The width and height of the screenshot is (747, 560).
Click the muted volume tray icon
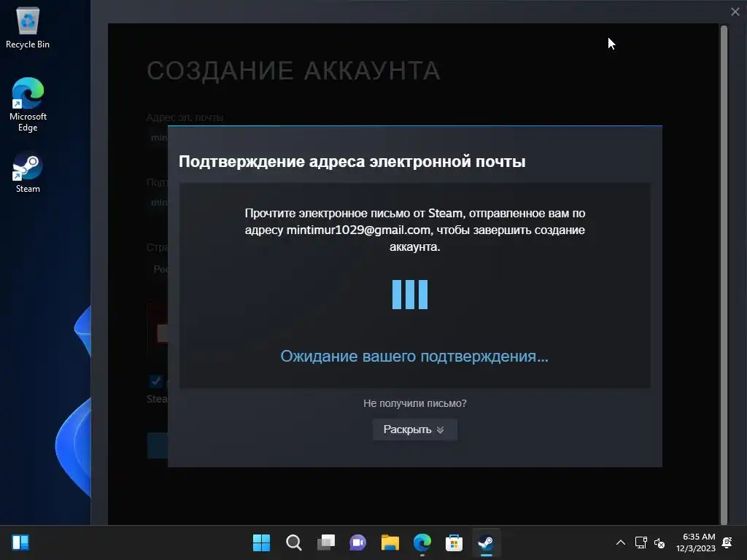pos(659,542)
